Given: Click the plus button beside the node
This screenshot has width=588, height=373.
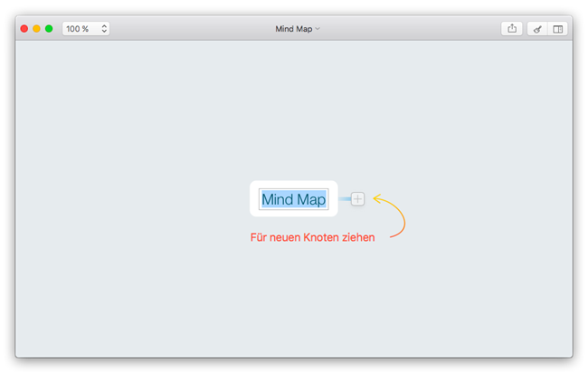Looking at the screenshot, I should coord(358,198).
